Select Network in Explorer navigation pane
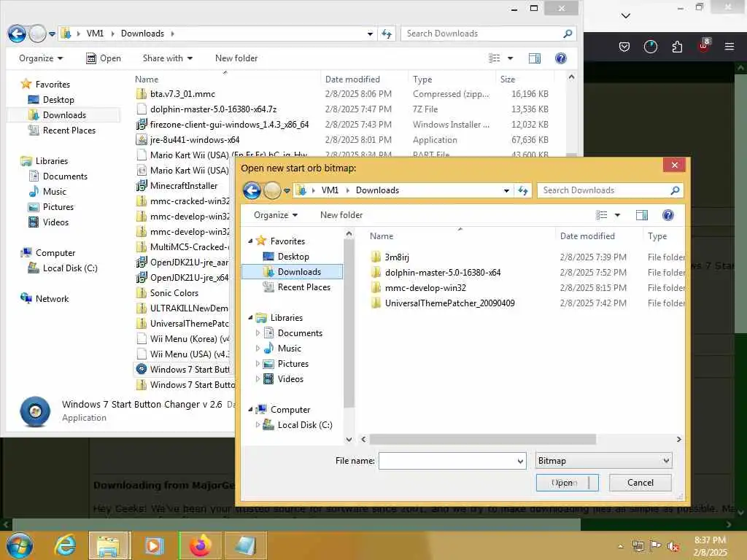 click(44, 298)
